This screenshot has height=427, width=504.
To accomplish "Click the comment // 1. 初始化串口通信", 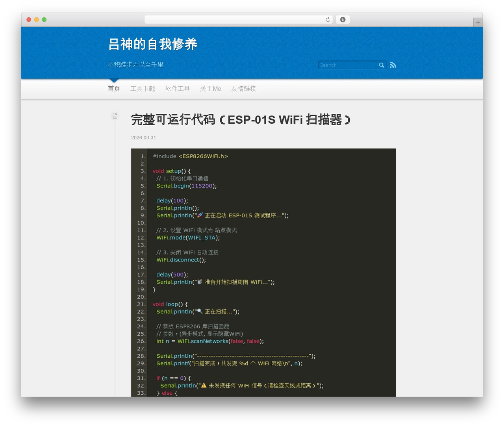I will [x=182, y=178].
